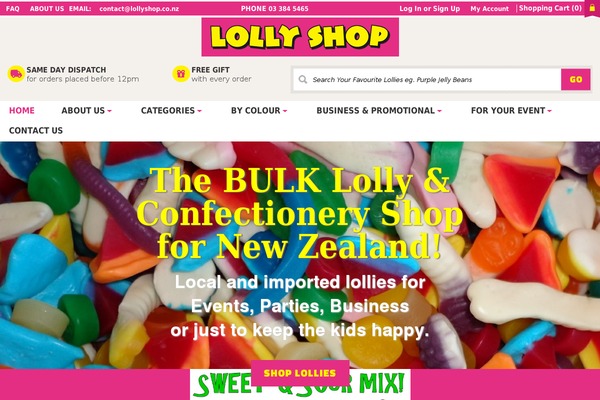Open the FAQ link in the top bar
This screenshot has height=400, width=600.
point(13,8)
